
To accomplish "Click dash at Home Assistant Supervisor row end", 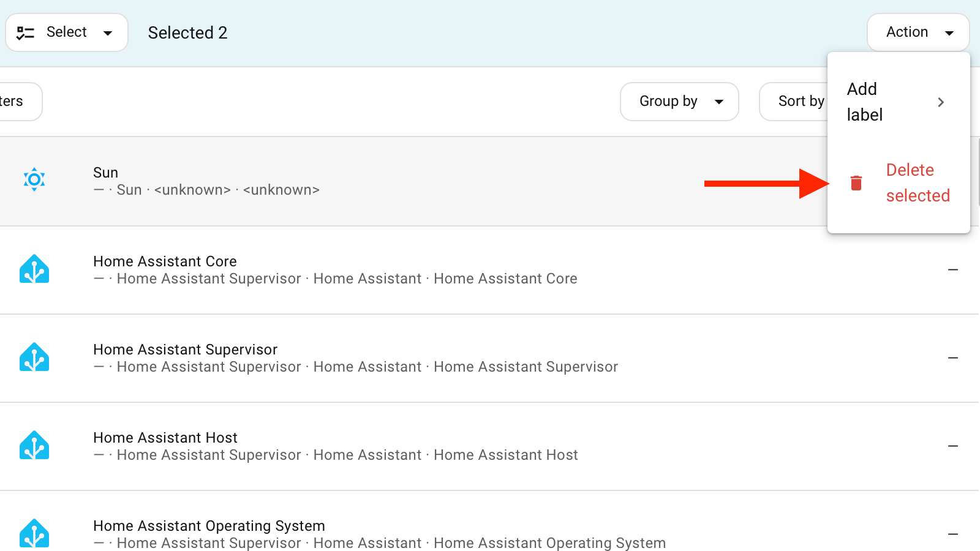I will [953, 358].
